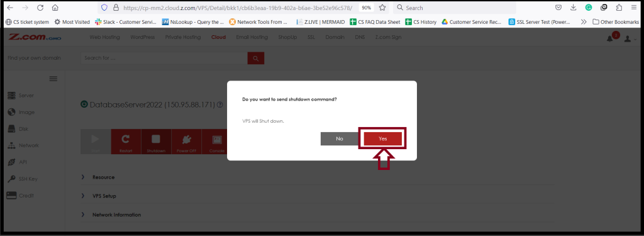Image resolution: width=644 pixels, height=236 pixels.
Task: Click the notification bell icon
Action: [610, 38]
